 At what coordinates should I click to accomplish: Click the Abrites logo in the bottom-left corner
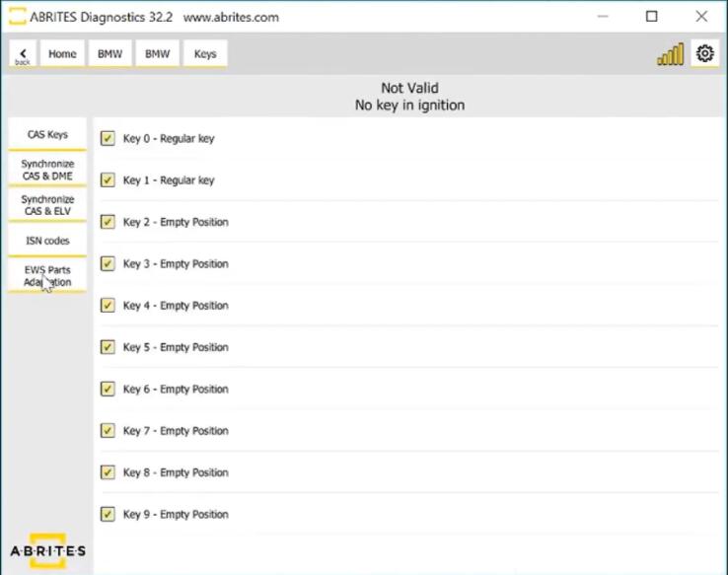tap(47, 550)
